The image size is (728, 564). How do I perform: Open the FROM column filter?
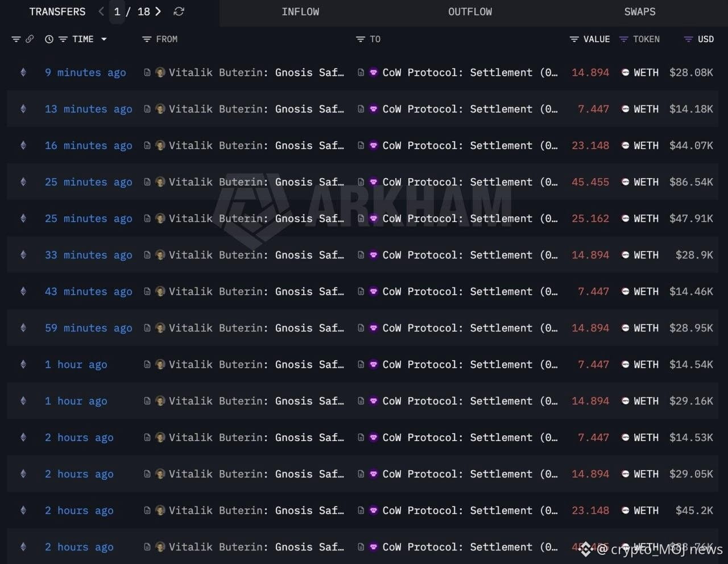pos(147,39)
